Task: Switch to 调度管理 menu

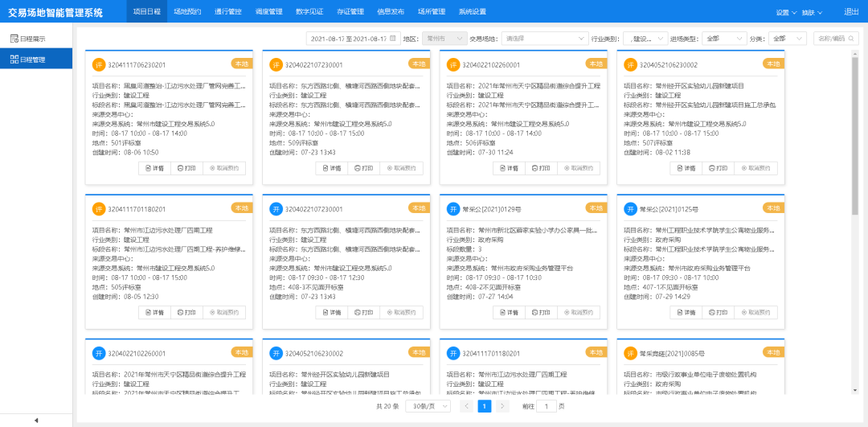Action: click(269, 11)
